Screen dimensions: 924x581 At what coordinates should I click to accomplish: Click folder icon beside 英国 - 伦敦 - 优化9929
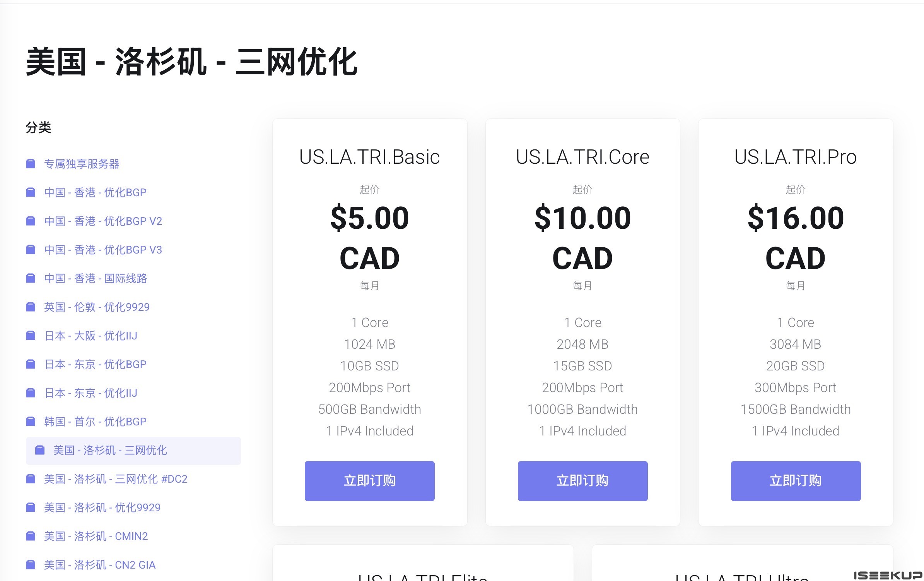pos(31,307)
